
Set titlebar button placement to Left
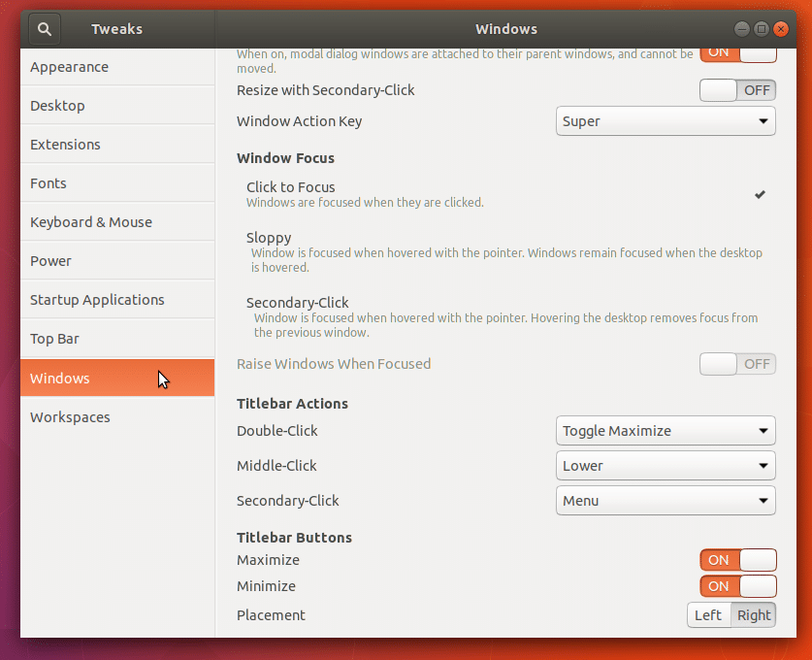tap(708, 614)
